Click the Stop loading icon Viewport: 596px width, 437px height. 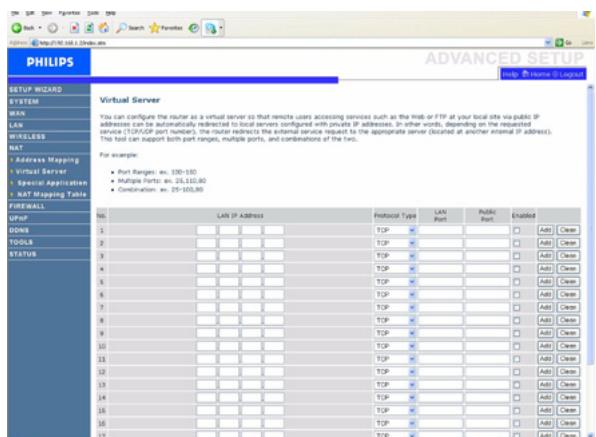75,28
